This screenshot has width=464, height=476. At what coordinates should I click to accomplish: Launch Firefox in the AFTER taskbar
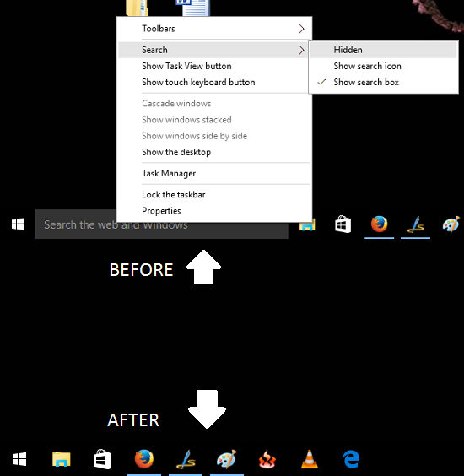tap(144, 458)
